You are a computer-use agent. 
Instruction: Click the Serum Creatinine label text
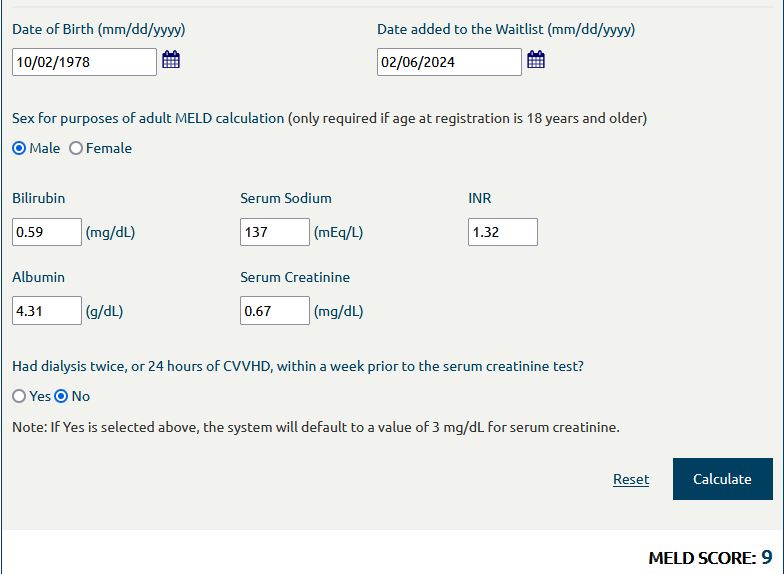295,277
